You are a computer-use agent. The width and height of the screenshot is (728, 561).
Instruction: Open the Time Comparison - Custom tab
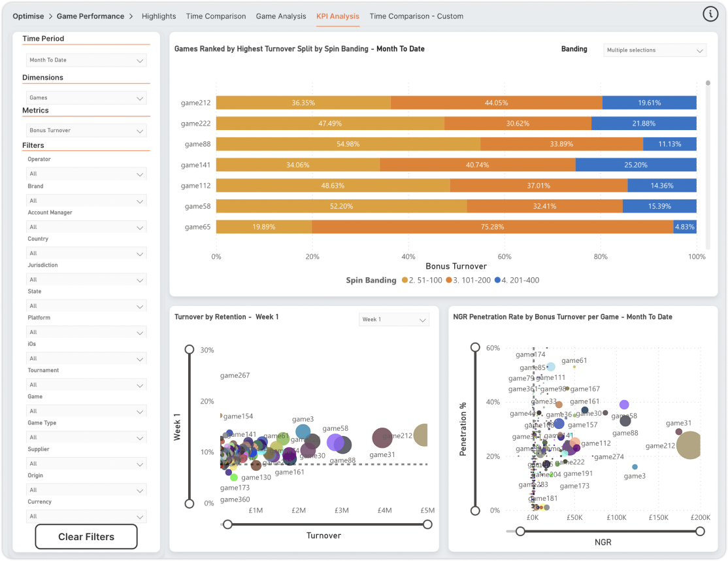click(416, 16)
